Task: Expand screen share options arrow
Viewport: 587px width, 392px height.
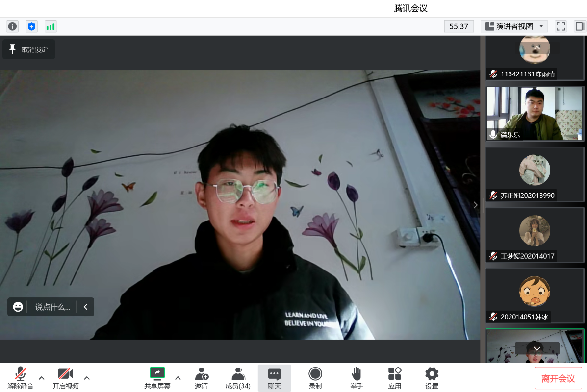Action: point(178,378)
